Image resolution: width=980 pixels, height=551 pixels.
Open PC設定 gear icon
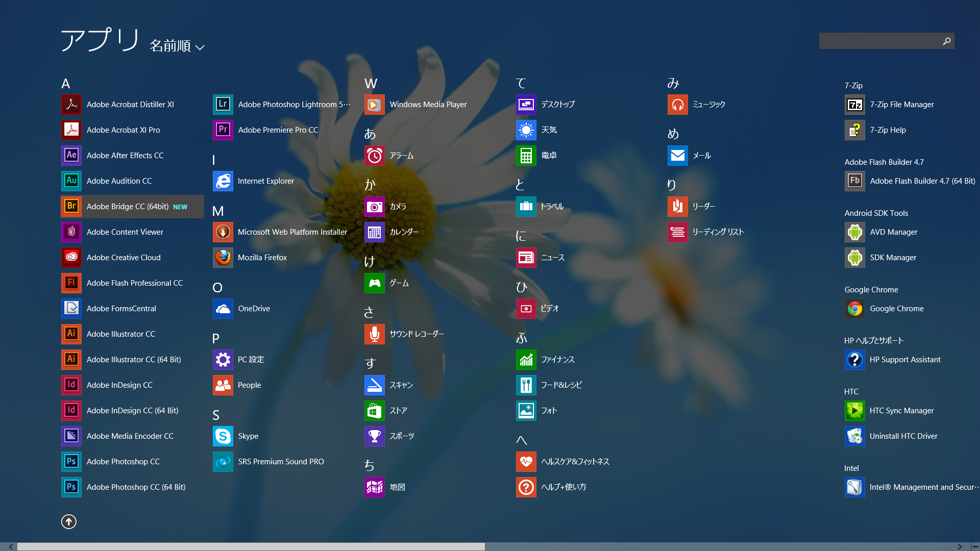pyautogui.click(x=223, y=359)
